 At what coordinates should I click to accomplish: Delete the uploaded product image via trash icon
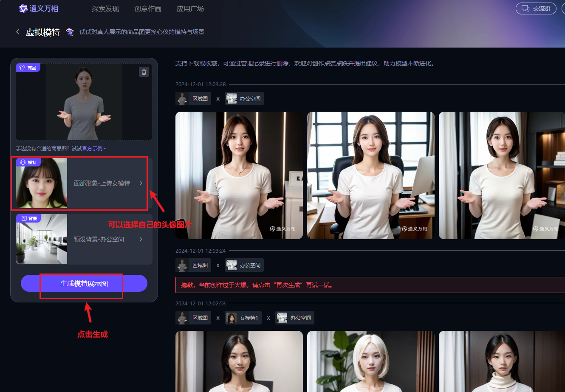click(144, 72)
